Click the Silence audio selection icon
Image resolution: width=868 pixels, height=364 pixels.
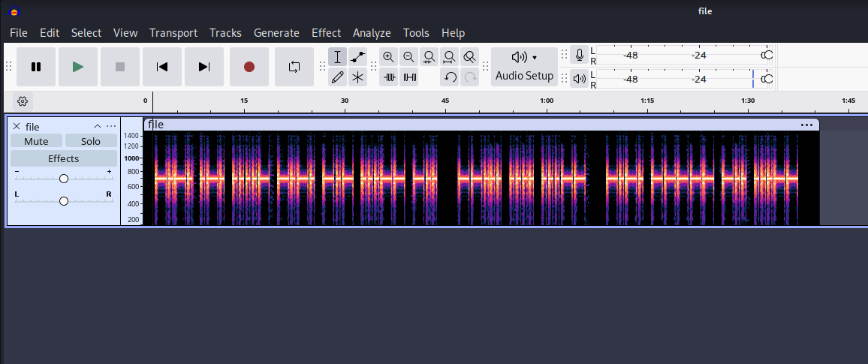tap(409, 77)
